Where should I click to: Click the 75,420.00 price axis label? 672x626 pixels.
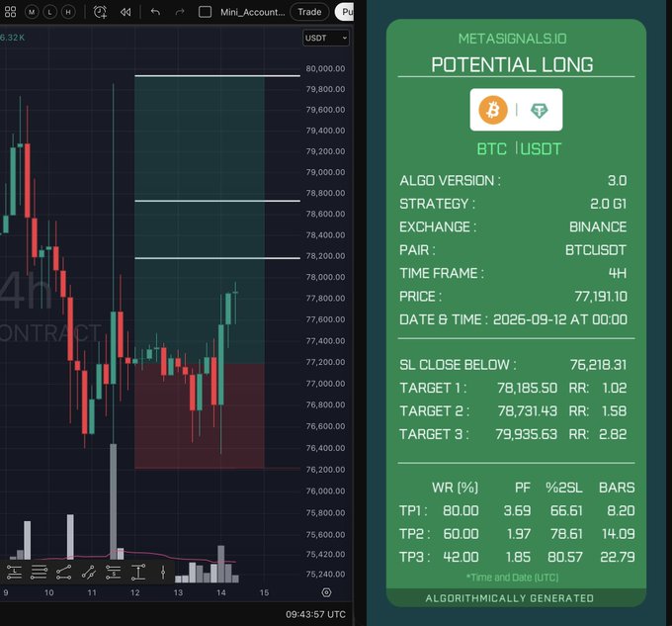pos(325,554)
